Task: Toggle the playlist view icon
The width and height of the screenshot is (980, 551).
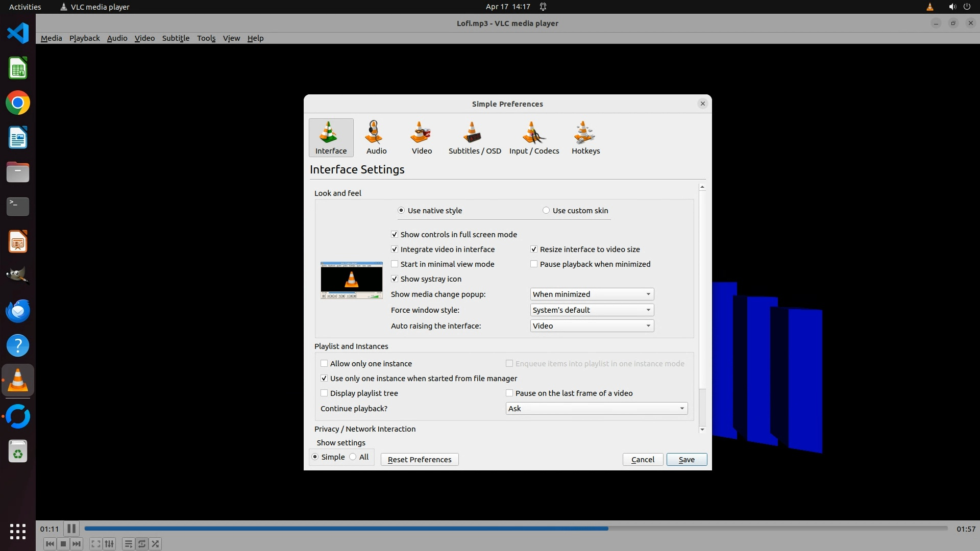Action: coord(128,544)
